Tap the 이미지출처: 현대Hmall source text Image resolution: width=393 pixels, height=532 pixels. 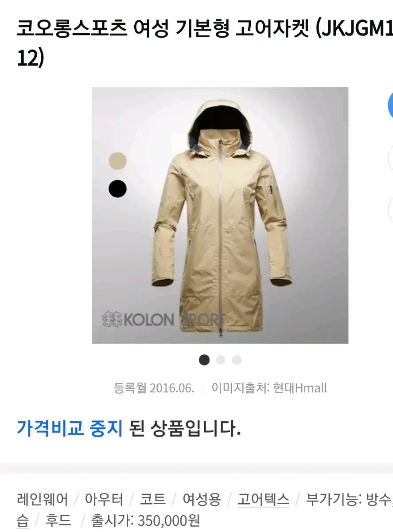(x=269, y=388)
